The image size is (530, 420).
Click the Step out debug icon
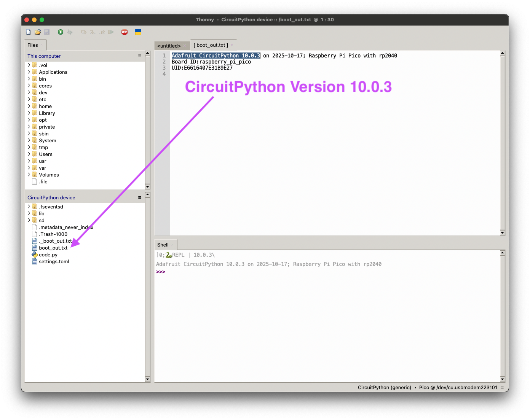coord(102,32)
